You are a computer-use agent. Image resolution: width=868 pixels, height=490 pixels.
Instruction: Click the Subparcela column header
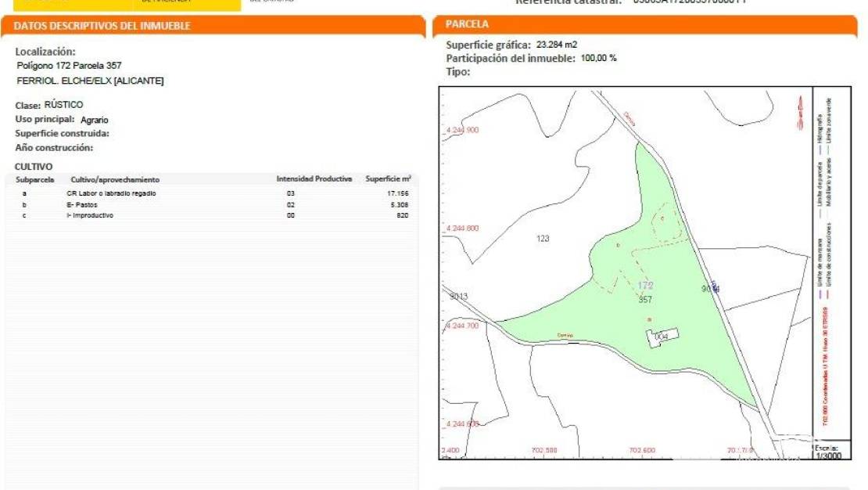[35, 179]
